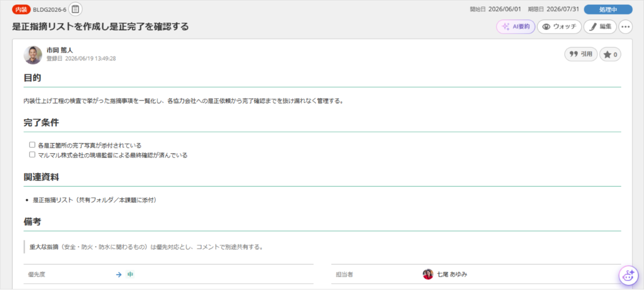Viewport: 644px width, 290px height.
Task: Click the 目的 section heading
Action: [x=32, y=78]
